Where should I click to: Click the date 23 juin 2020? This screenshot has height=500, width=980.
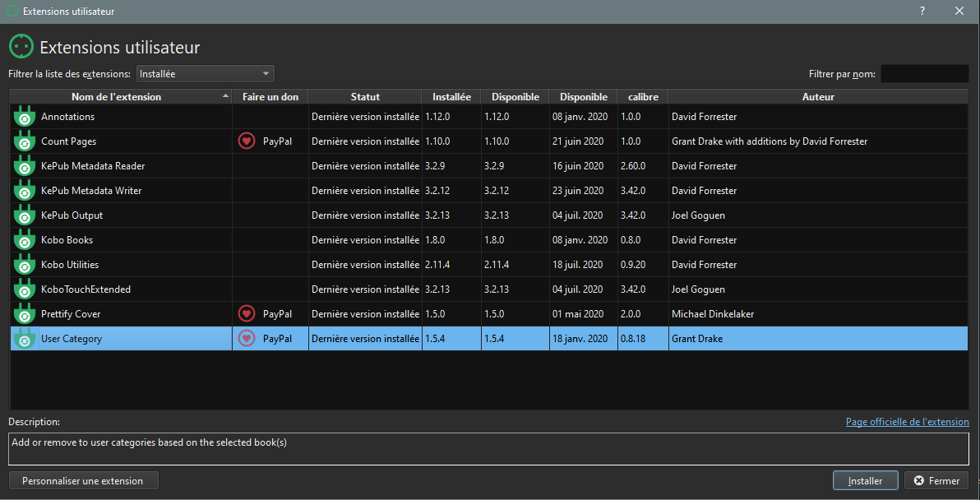[x=578, y=191]
